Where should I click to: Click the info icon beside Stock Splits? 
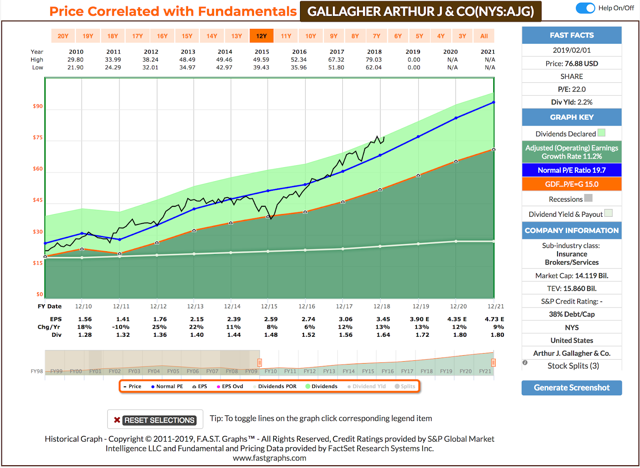(x=525, y=363)
